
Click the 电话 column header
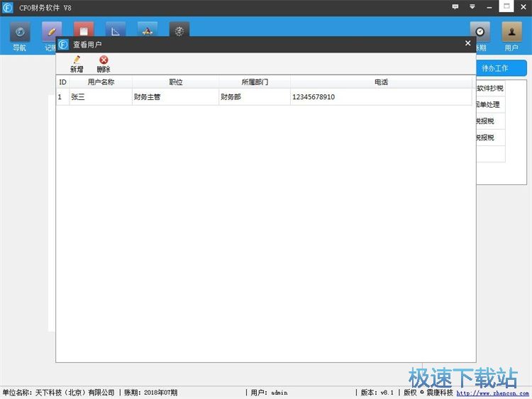(381, 82)
